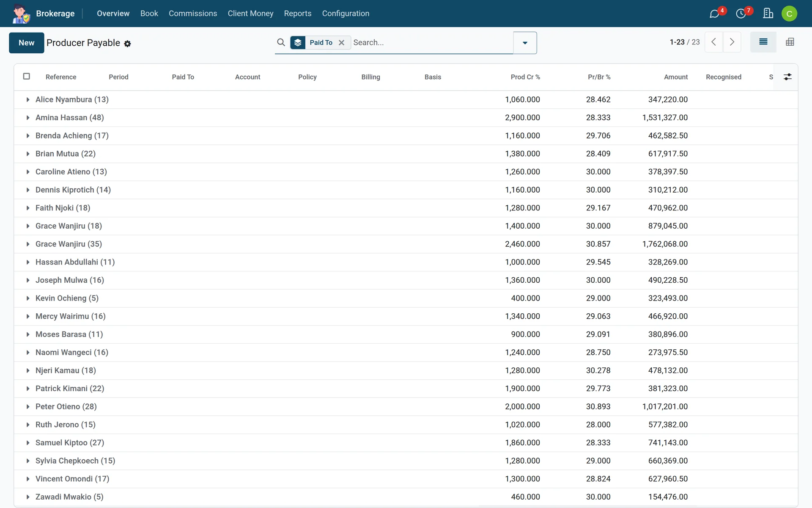Image resolution: width=812 pixels, height=508 pixels.
Task: Open the Producer Payable gear settings
Action: click(x=127, y=44)
